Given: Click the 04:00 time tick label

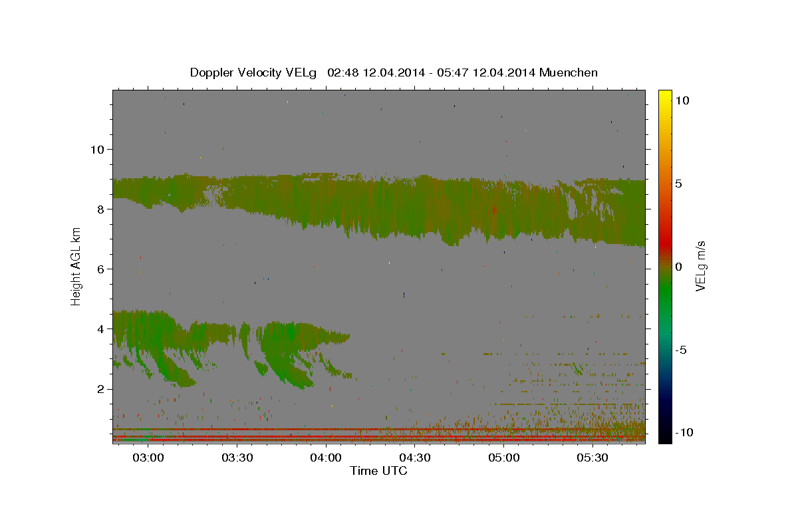Looking at the screenshot, I should click(326, 458).
